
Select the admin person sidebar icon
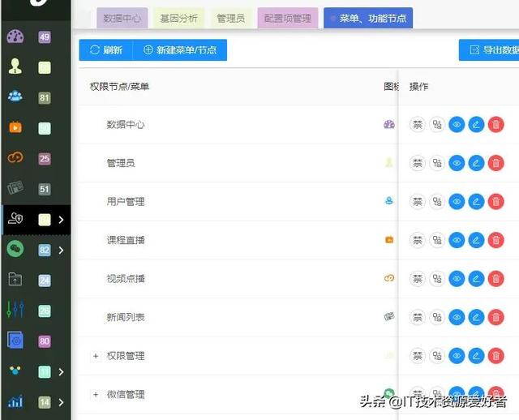click(x=15, y=66)
